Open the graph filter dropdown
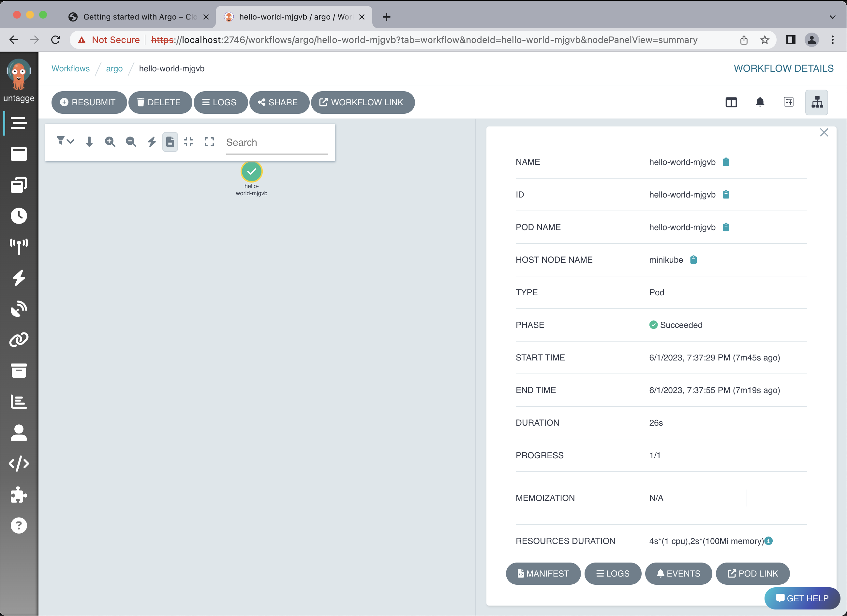Screen dimensions: 847x616 [65, 141]
